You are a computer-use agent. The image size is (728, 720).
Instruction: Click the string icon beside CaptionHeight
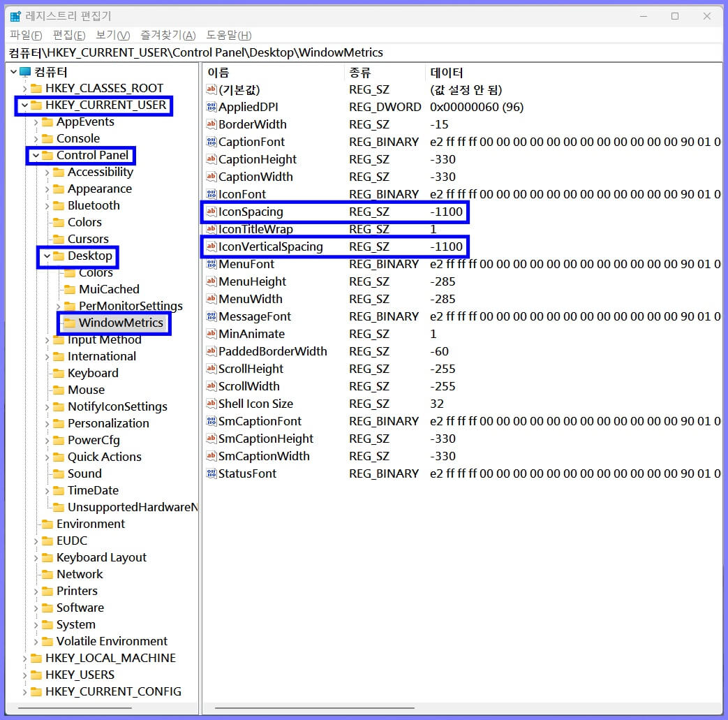211,159
